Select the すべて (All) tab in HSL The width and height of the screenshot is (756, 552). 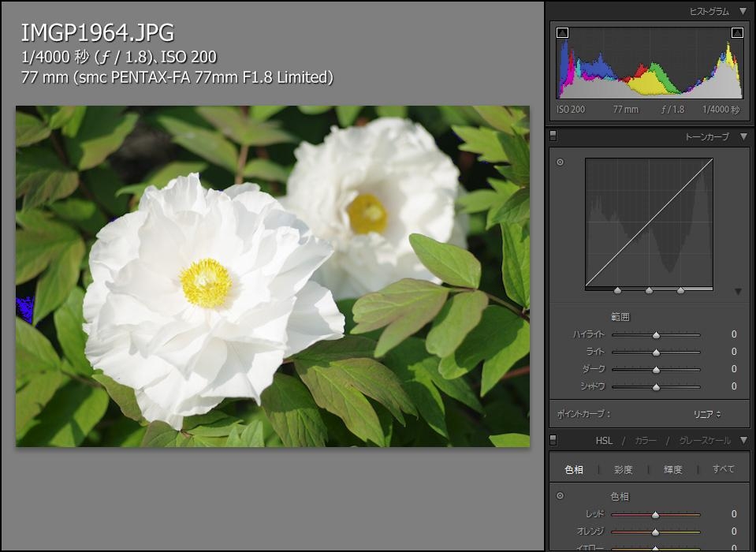(x=723, y=469)
